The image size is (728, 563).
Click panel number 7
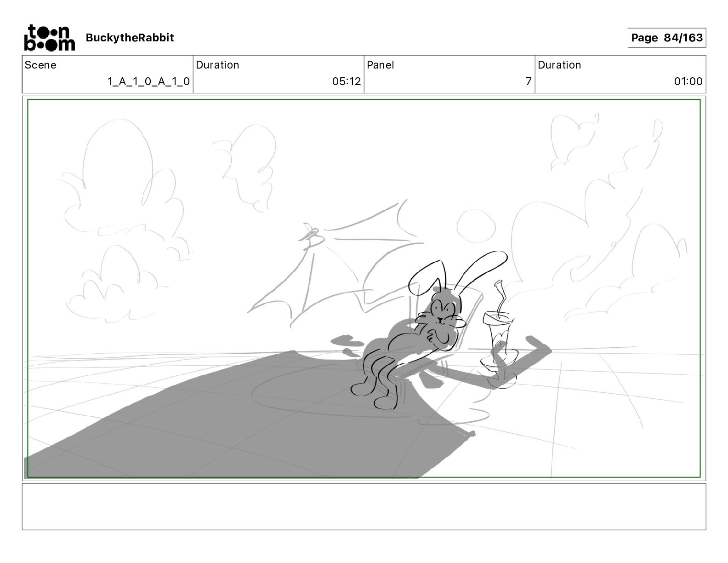[529, 81]
